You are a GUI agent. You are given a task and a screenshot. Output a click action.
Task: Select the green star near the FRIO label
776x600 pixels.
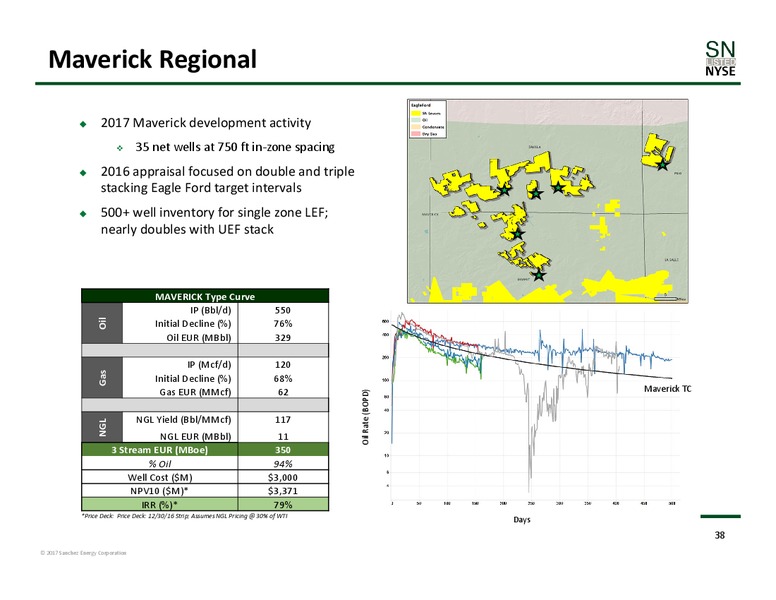tap(662, 165)
